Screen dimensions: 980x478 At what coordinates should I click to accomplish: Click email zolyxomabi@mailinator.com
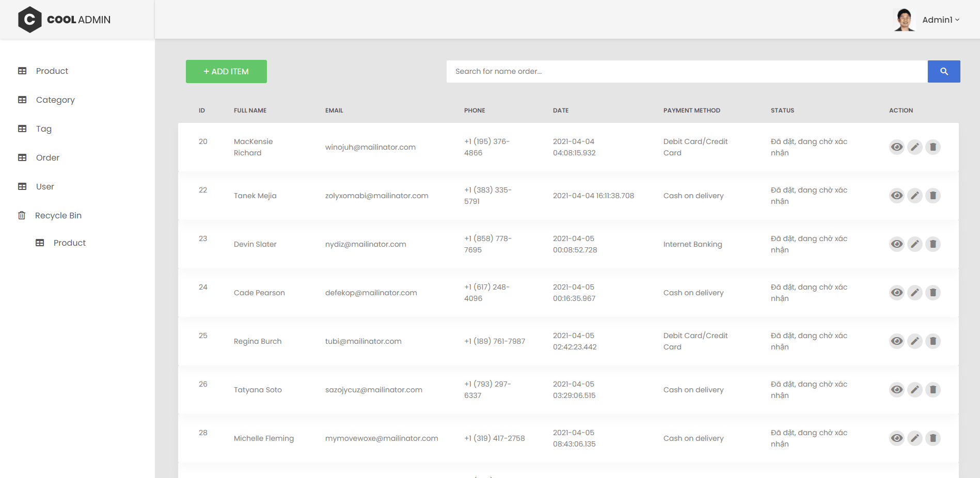pyautogui.click(x=377, y=196)
